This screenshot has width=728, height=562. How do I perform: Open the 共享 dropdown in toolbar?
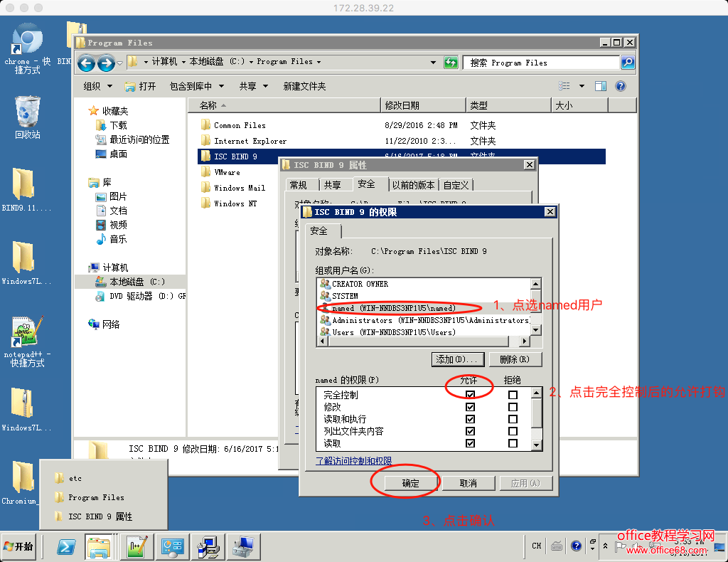pyautogui.click(x=254, y=86)
